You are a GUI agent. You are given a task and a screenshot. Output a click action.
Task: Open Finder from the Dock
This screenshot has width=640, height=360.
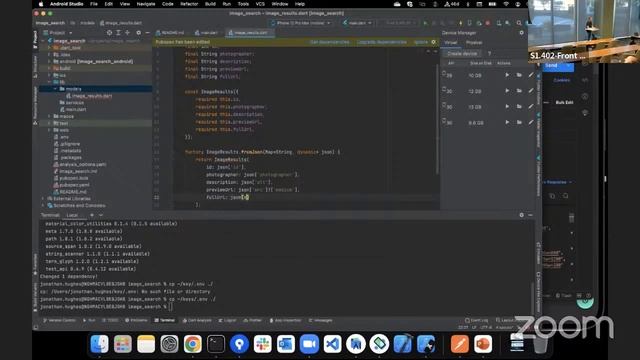[99, 344]
